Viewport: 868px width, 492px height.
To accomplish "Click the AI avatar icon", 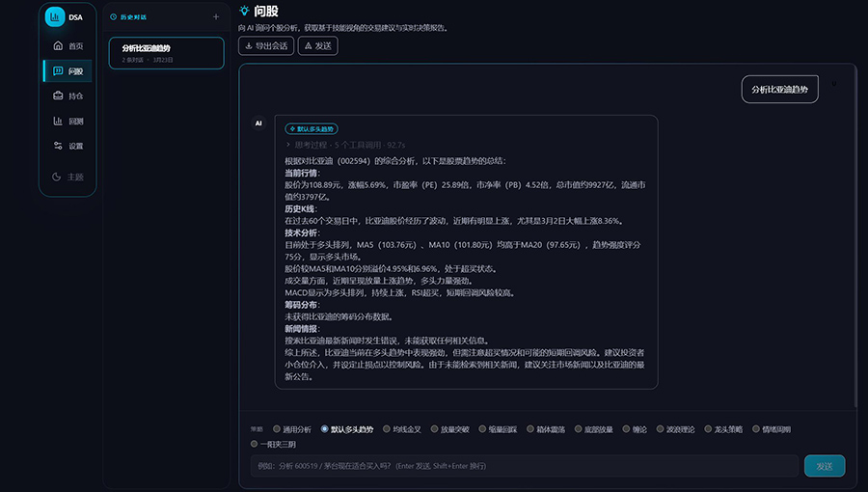I will click(x=258, y=123).
